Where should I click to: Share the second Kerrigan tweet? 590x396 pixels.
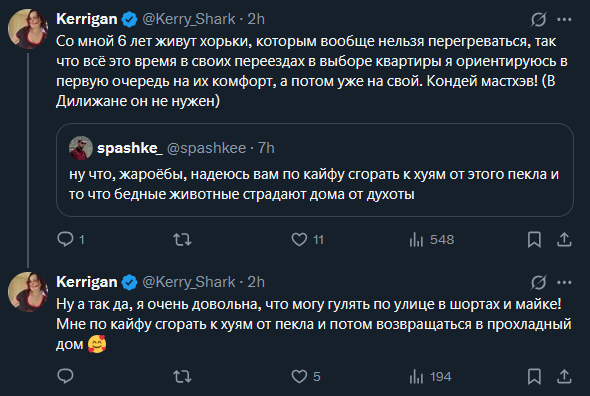coord(564,376)
